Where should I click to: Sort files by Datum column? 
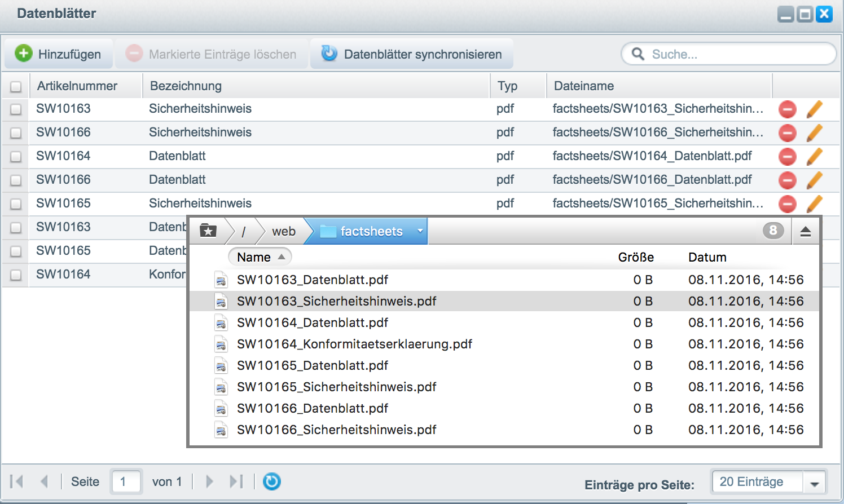(x=707, y=257)
